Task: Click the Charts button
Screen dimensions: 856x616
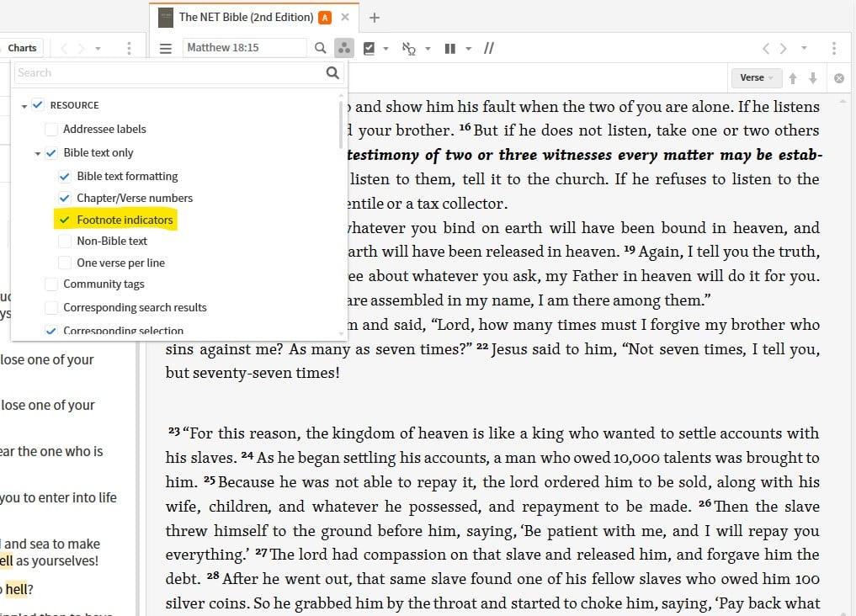Action: pos(22,47)
